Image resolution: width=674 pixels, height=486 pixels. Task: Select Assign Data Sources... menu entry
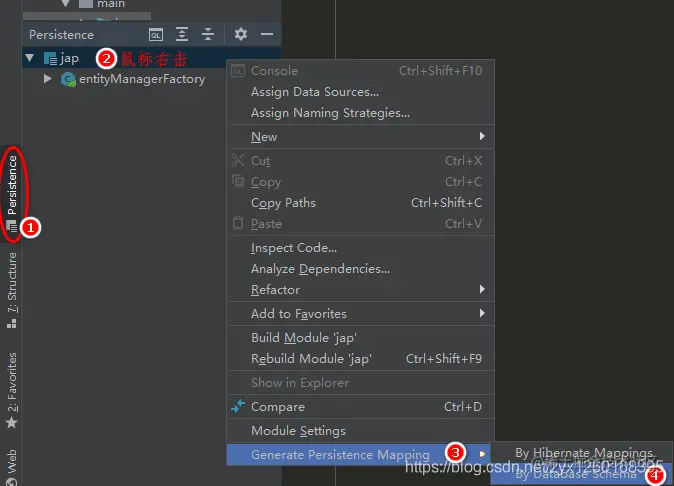(x=361, y=92)
